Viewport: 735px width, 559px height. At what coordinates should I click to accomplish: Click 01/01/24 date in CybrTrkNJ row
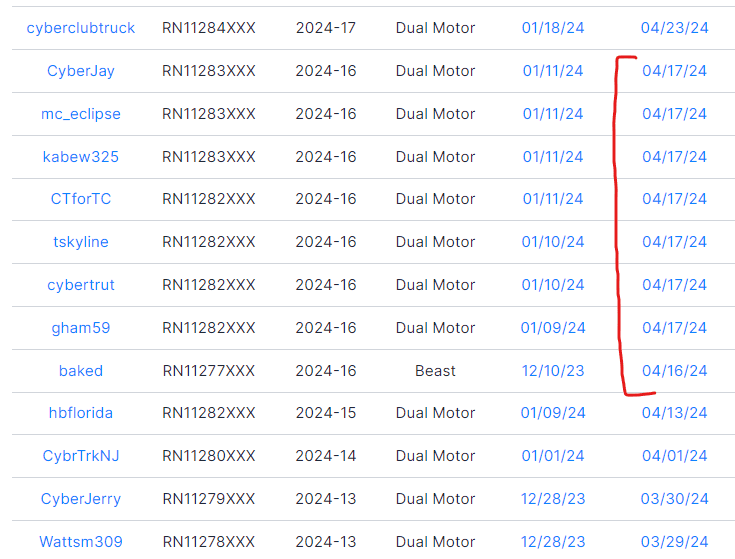553,456
